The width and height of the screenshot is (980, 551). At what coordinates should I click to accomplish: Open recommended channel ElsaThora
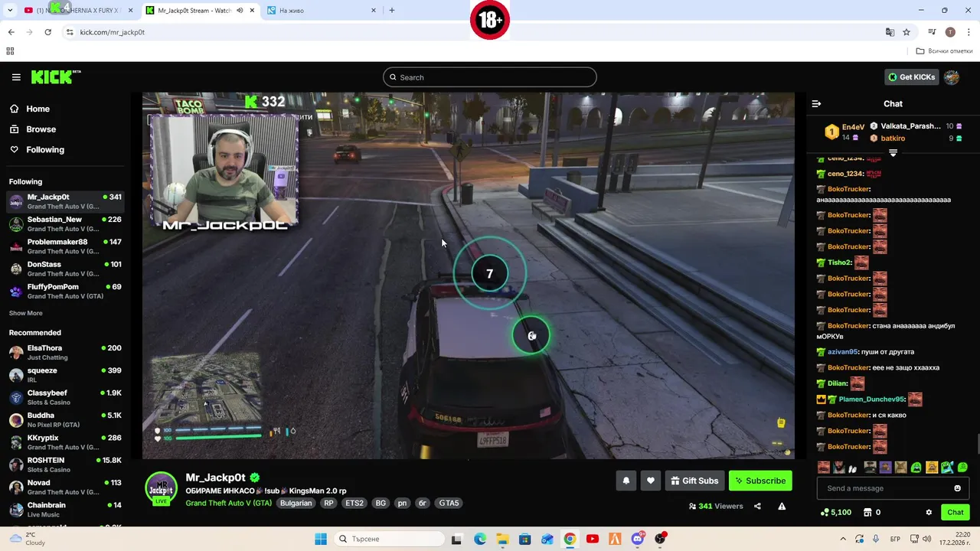click(x=65, y=352)
